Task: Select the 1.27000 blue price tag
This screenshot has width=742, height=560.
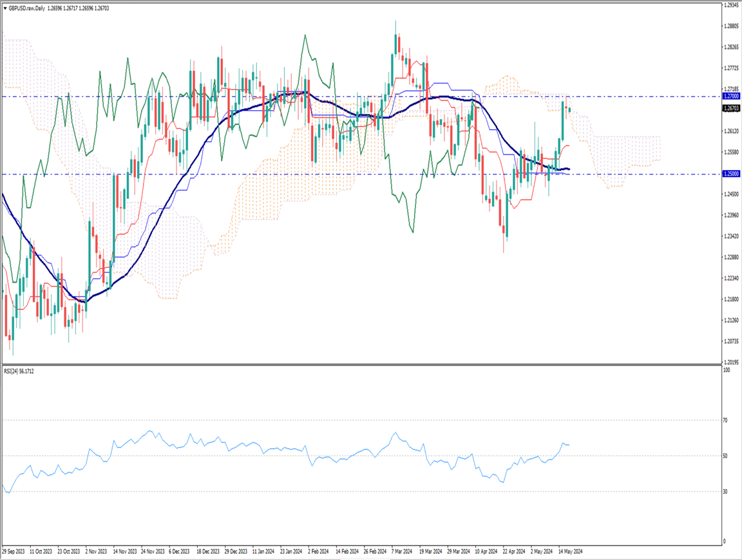Action: [730, 96]
